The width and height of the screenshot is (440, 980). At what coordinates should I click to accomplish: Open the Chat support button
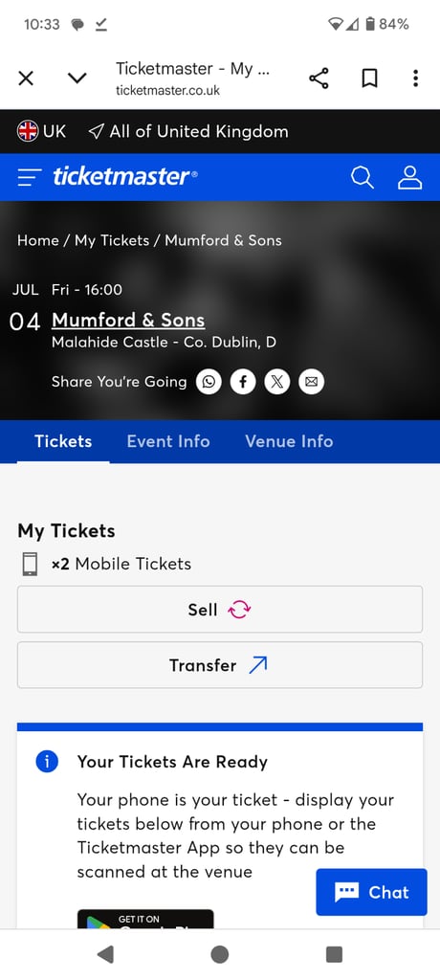point(371,892)
